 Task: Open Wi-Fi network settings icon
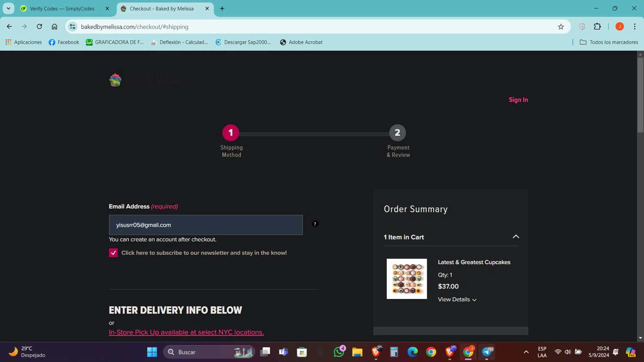tap(558, 352)
